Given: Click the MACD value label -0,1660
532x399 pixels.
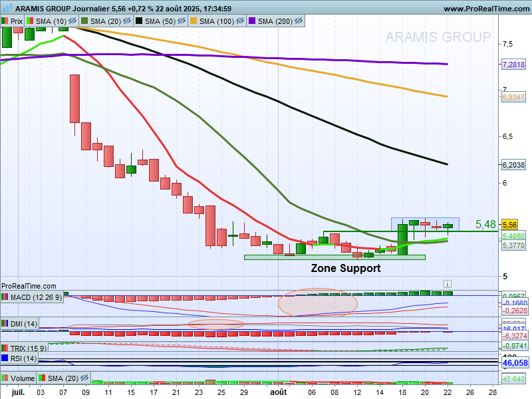Looking at the screenshot, I should [515, 303].
